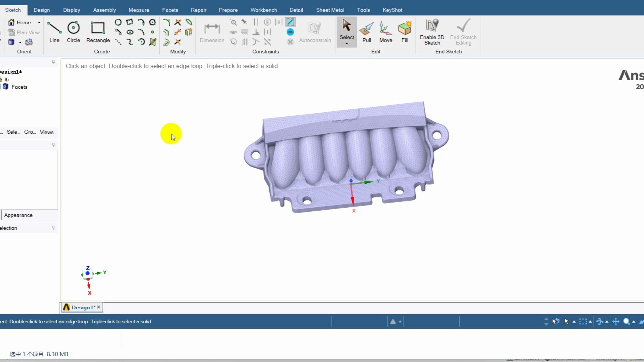The width and height of the screenshot is (644, 362).
Task: Open the Select tool dropdown arrow
Action: point(346,43)
